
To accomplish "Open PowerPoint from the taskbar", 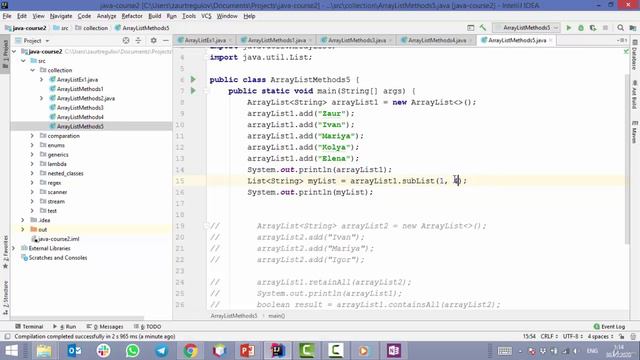I will pyautogui.click(x=248, y=351).
